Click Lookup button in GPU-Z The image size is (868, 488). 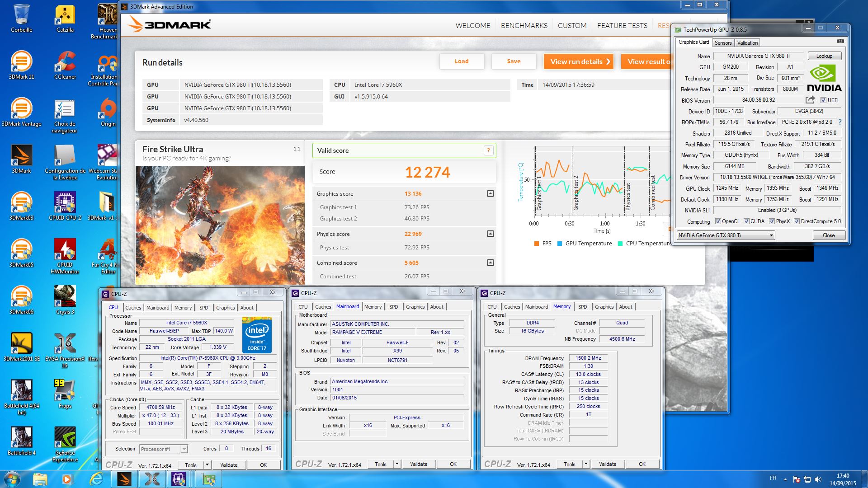coord(824,56)
